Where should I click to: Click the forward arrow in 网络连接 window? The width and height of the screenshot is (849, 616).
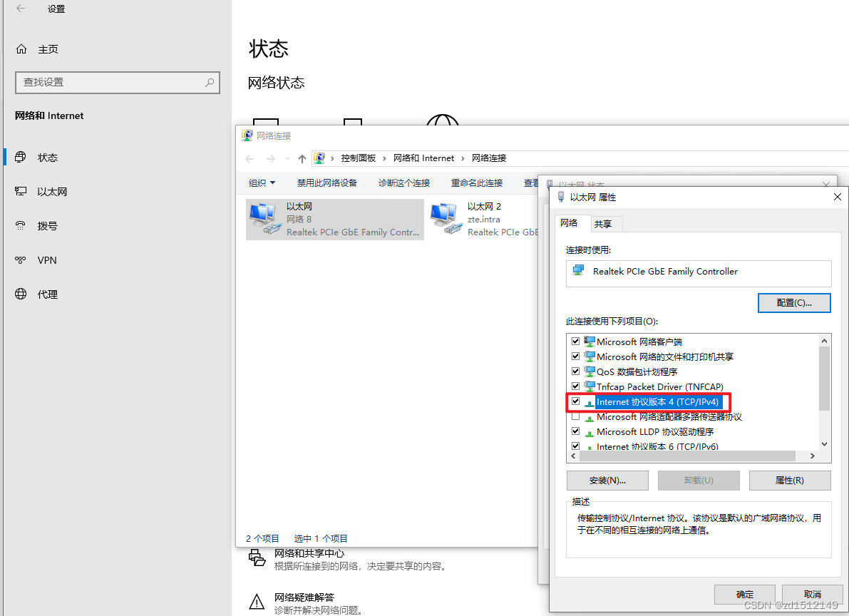[x=271, y=158]
